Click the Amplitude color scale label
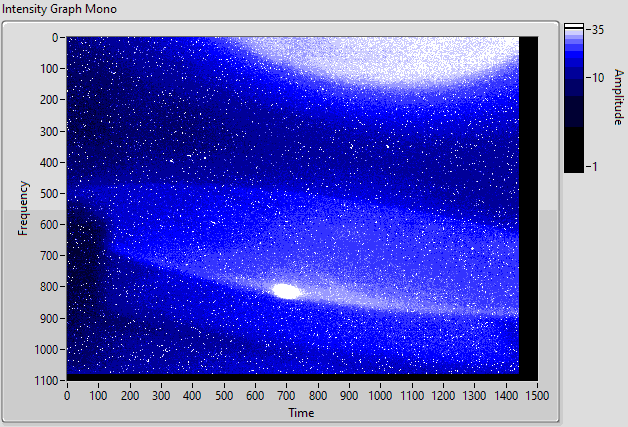 click(x=619, y=97)
